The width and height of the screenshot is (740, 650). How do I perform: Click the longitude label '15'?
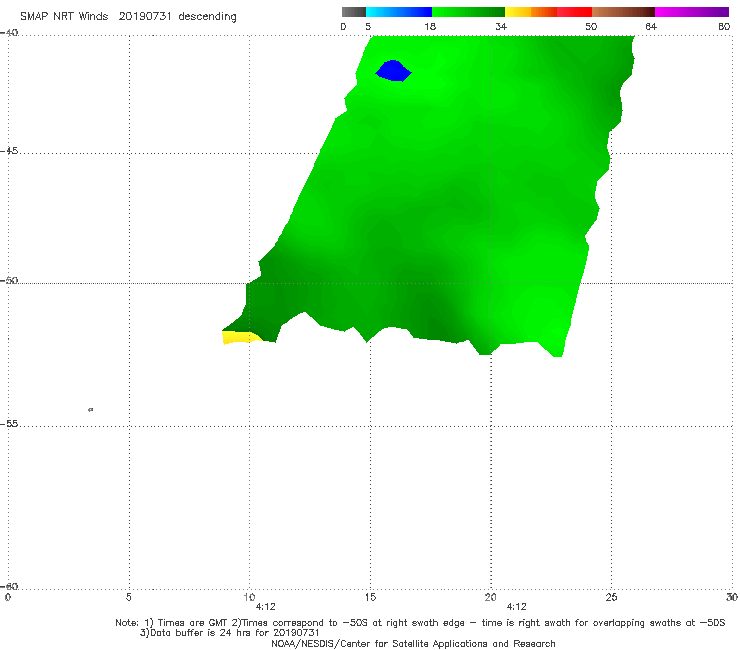pos(370,597)
